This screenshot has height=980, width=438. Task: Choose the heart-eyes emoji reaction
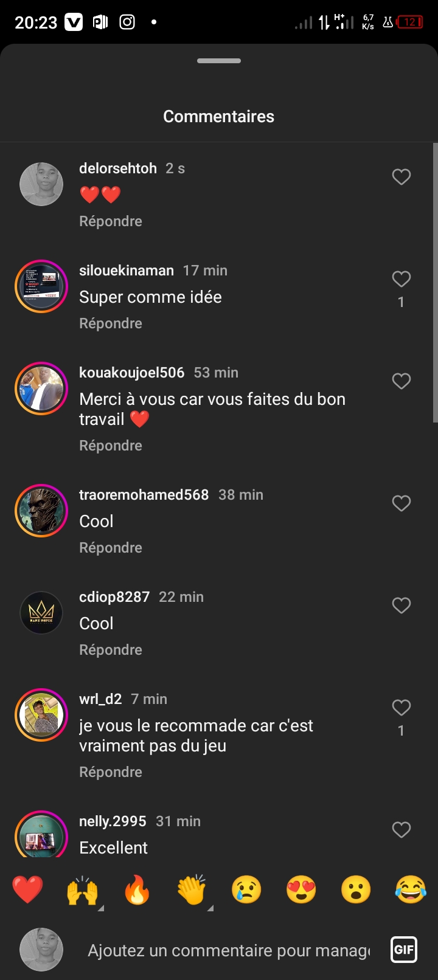(x=301, y=890)
